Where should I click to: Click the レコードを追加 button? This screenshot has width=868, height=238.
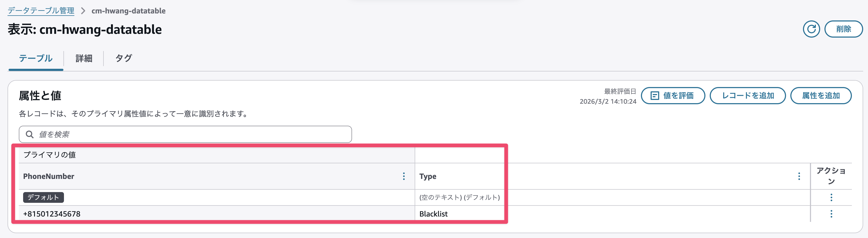tap(748, 96)
